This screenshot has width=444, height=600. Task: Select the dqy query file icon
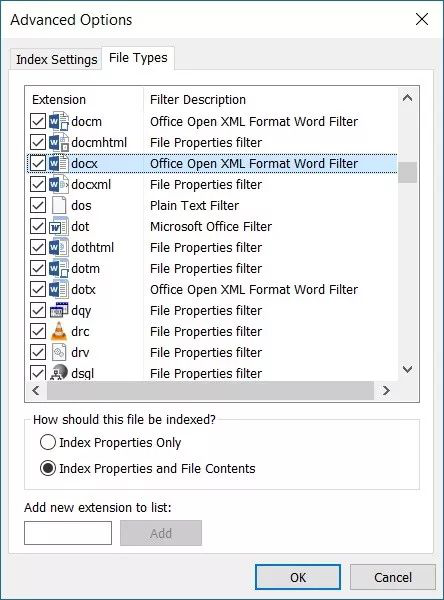(x=59, y=310)
